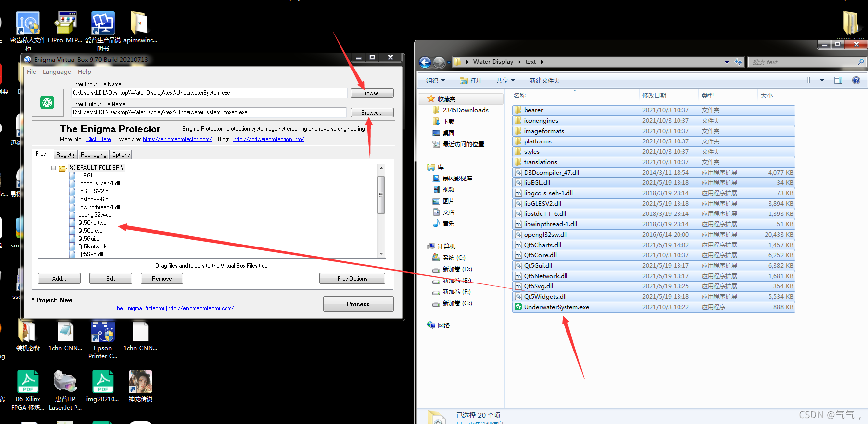868x424 pixels.
Task: Select Qt5Charts.dll in the Virtual Box tree
Action: [x=93, y=223]
